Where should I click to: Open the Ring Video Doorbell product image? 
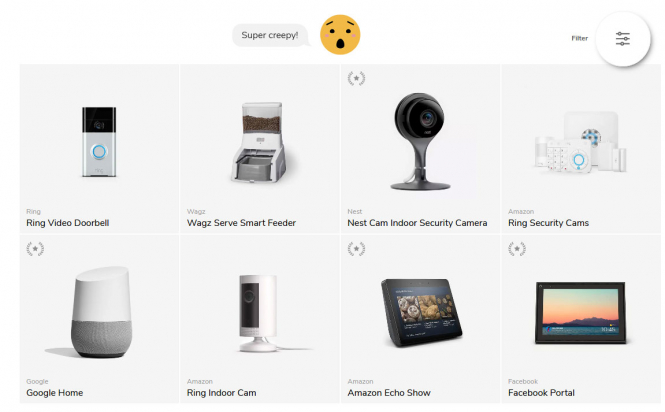tap(99, 142)
